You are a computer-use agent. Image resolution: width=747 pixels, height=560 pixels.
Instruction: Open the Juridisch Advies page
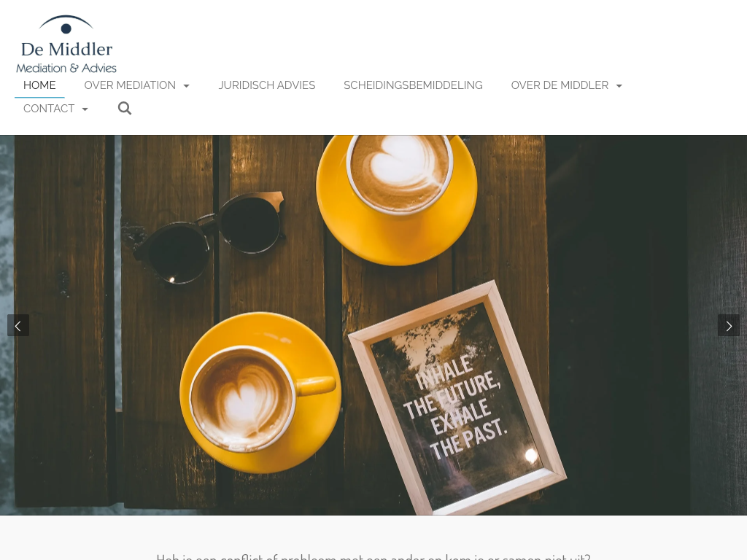coord(267,85)
